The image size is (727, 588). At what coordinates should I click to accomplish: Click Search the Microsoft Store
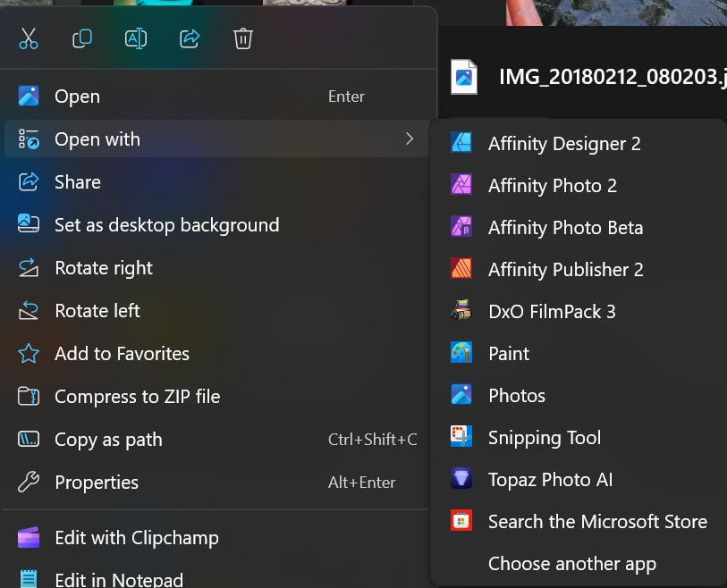tap(596, 522)
